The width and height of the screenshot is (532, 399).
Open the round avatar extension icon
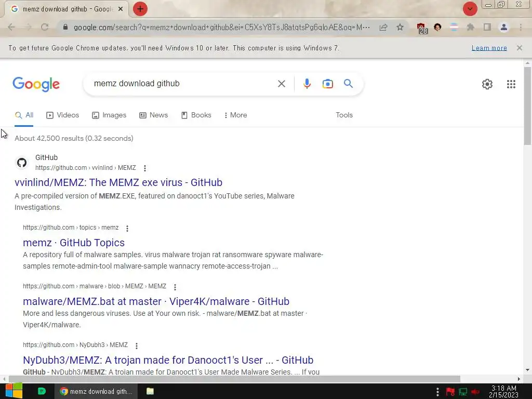tap(437, 27)
